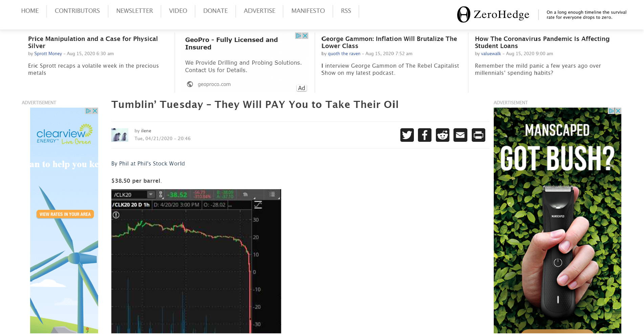Click the Ad label badge on GeoPro ad
Screen dimensions: 644x334
point(302,88)
